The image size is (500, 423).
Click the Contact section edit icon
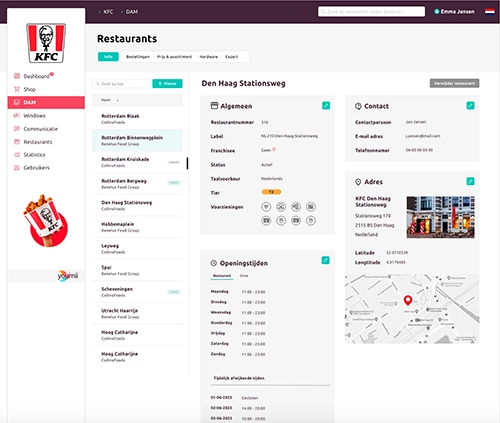(470, 106)
